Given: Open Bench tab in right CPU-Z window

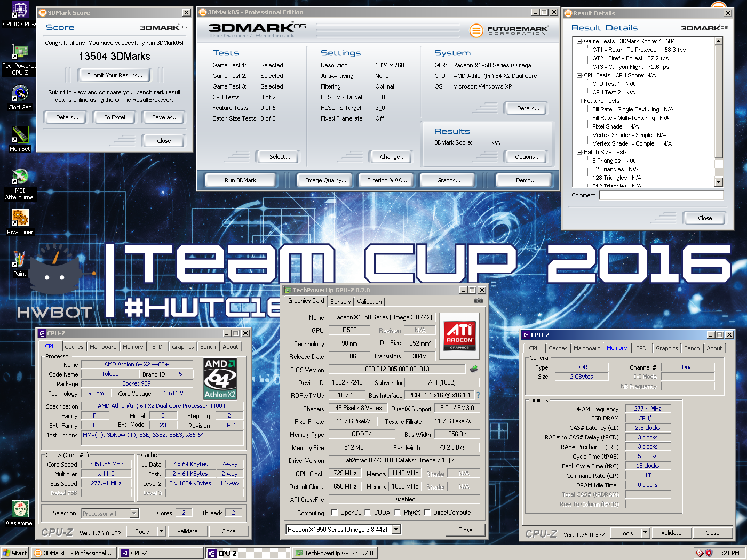Looking at the screenshot, I should point(692,348).
